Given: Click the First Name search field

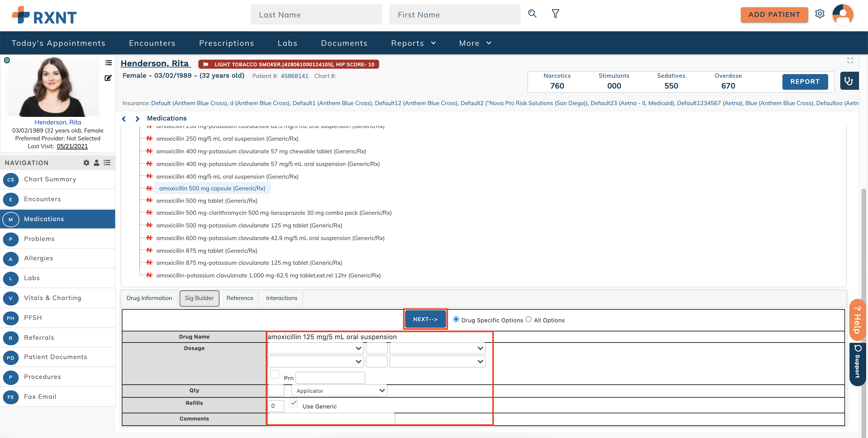Looking at the screenshot, I should click(454, 14).
